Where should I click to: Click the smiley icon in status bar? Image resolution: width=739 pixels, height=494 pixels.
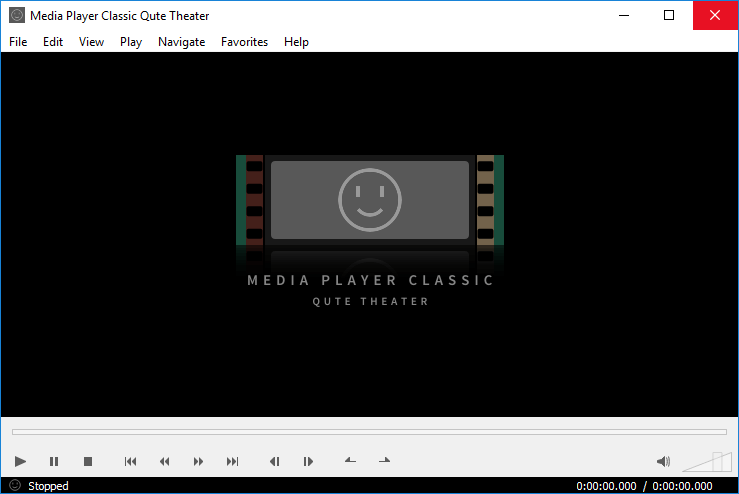pos(14,485)
